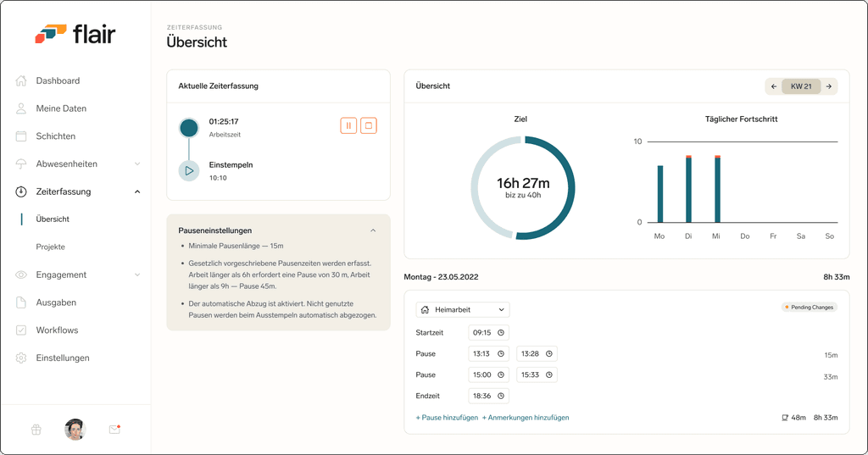Click the Mittwoch bar in daily progress chart
The width and height of the screenshot is (868, 455).
(x=717, y=189)
